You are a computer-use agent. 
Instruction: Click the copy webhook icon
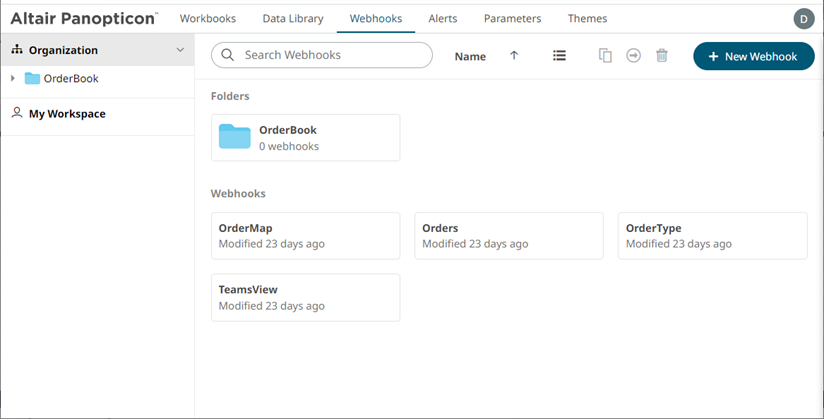click(605, 56)
